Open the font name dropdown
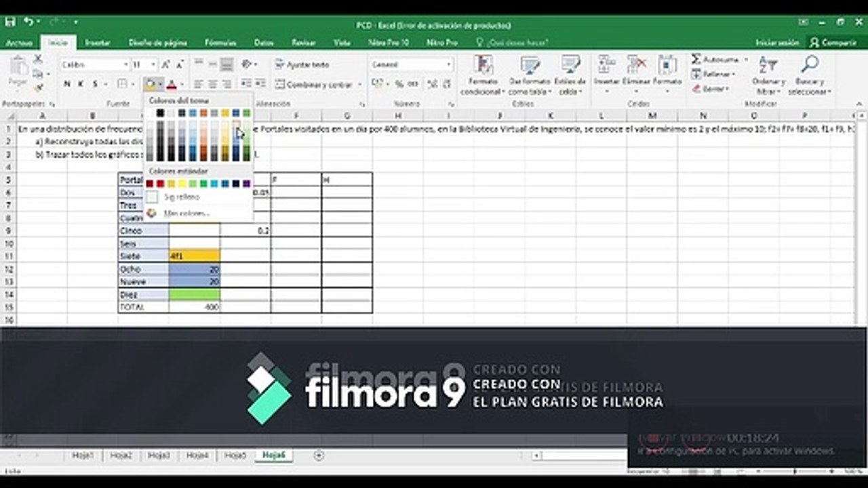This screenshot has width=868, height=488. click(125, 64)
